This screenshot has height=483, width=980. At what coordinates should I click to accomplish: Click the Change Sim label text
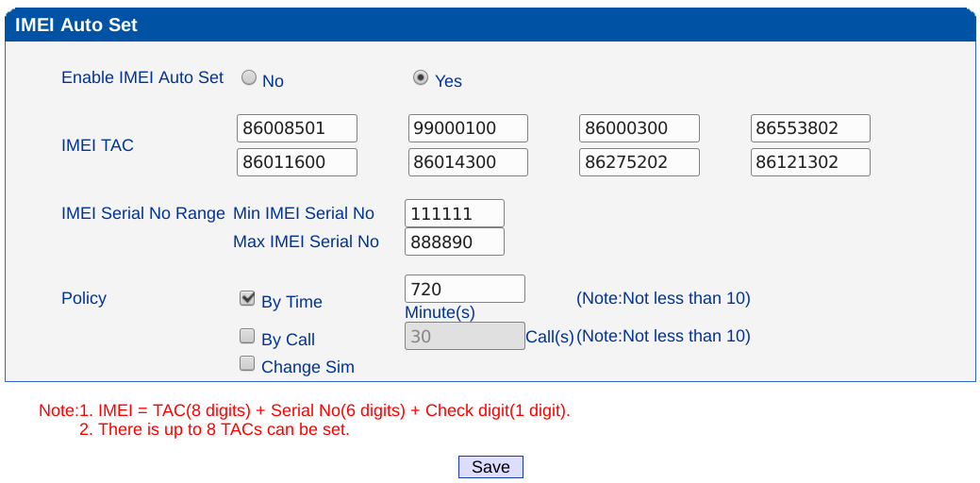tap(307, 367)
